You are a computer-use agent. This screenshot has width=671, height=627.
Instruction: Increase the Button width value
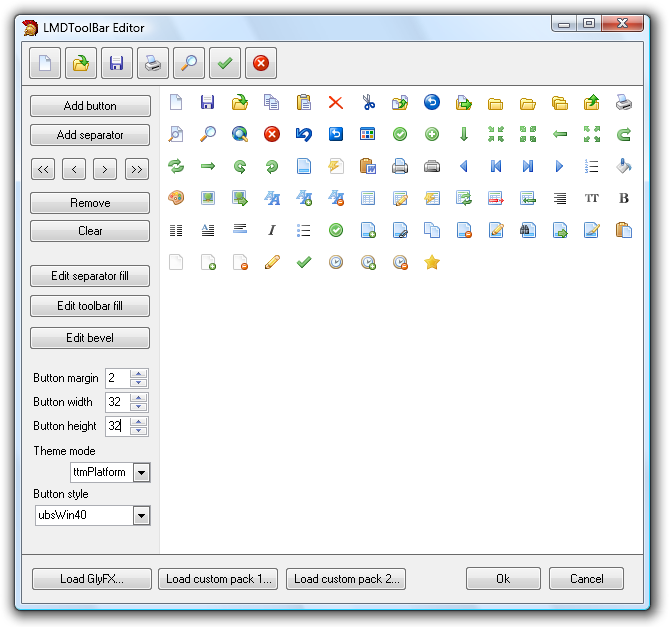point(139,398)
